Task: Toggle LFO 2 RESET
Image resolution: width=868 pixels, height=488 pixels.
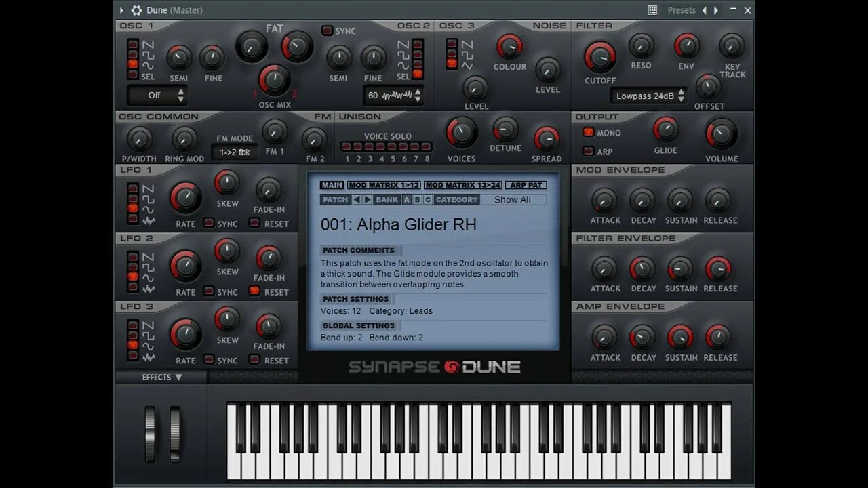Action: tap(254, 291)
